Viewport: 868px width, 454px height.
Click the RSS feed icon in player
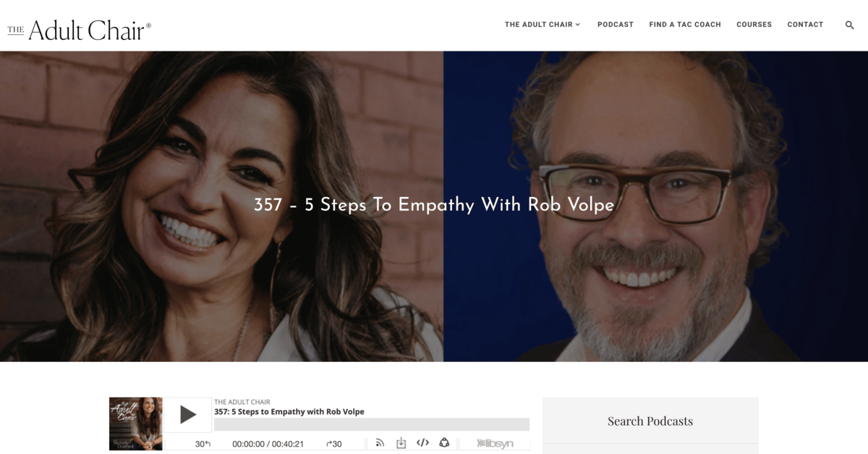[x=380, y=443]
